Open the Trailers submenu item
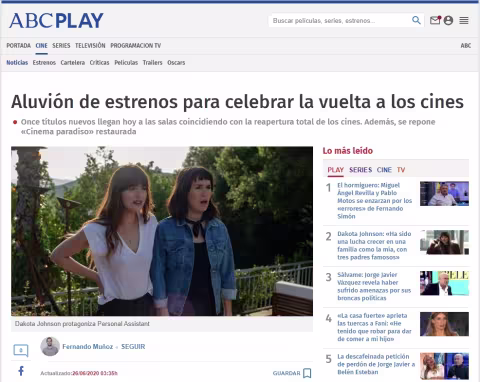480x382 pixels. (152, 62)
